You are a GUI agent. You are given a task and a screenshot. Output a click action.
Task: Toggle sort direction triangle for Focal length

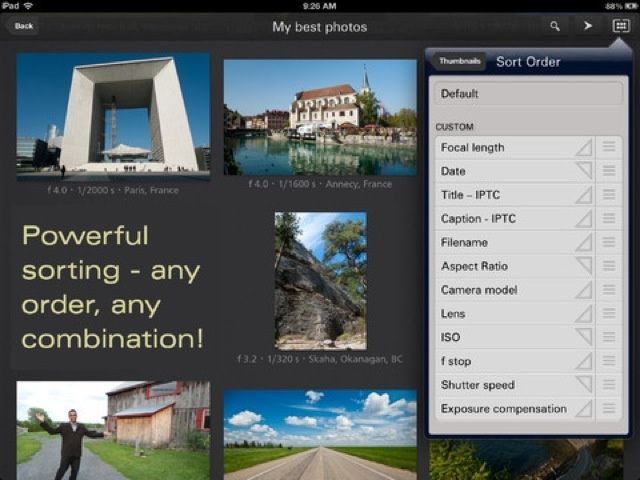(x=584, y=147)
